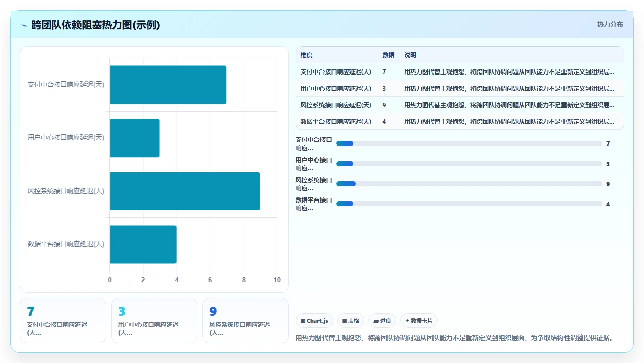Select table cell 数据平台接口响应延迟(天)
Viewport: 644px width, 363px height.
[x=336, y=122]
